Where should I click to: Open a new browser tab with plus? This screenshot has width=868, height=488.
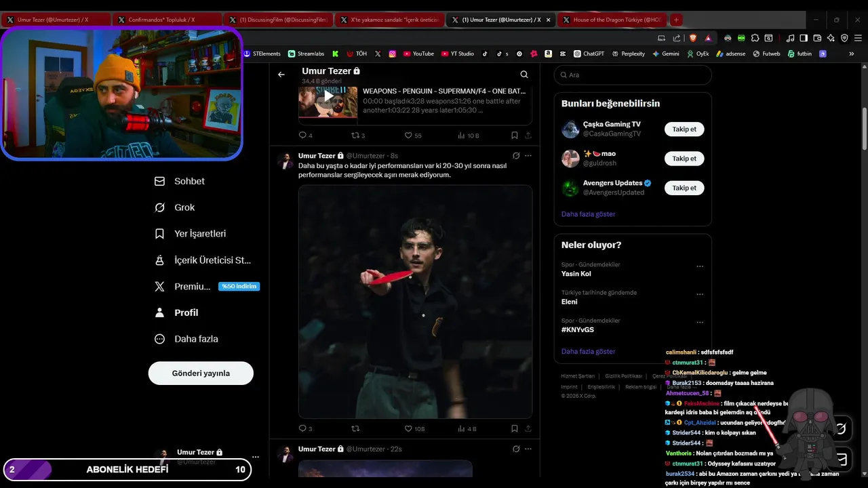click(x=676, y=20)
